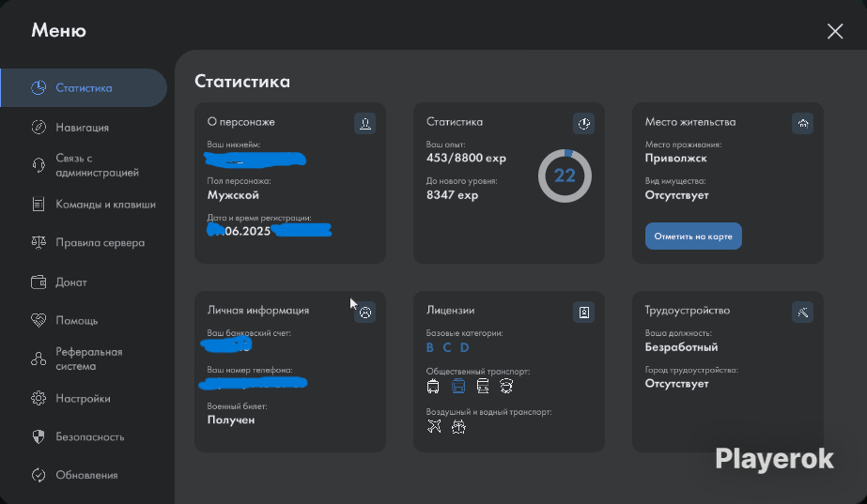Click the Место жительства card title
The width and height of the screenshot is (867, 504).
(690, 122)
